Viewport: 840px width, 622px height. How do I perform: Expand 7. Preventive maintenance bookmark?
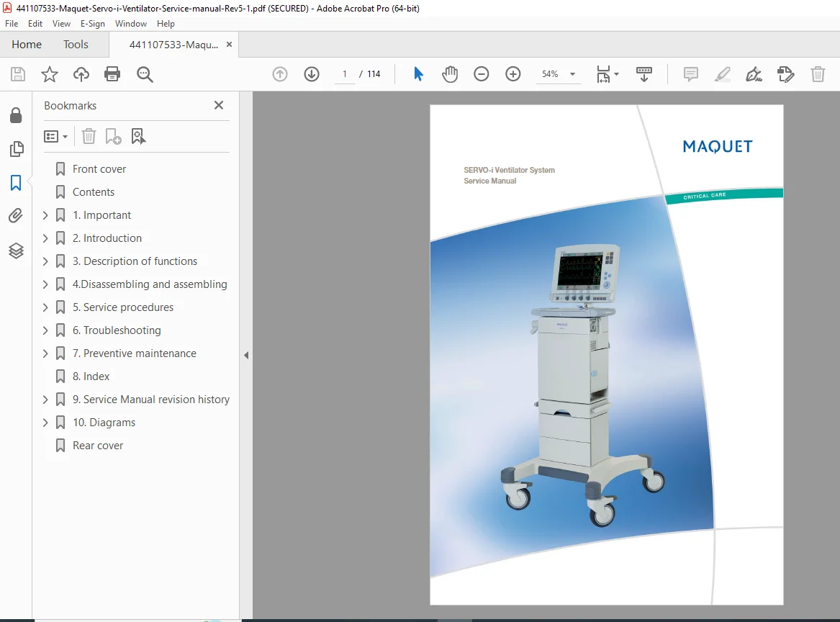tap(45, 353)
